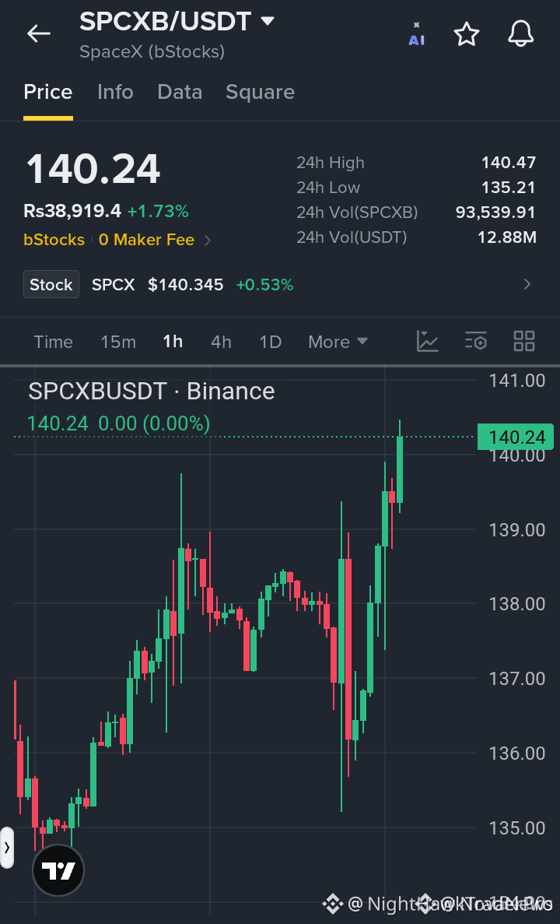This screenshot has height=924, width=560.
Task: Select the 15m chart interval
Action: 118,342
